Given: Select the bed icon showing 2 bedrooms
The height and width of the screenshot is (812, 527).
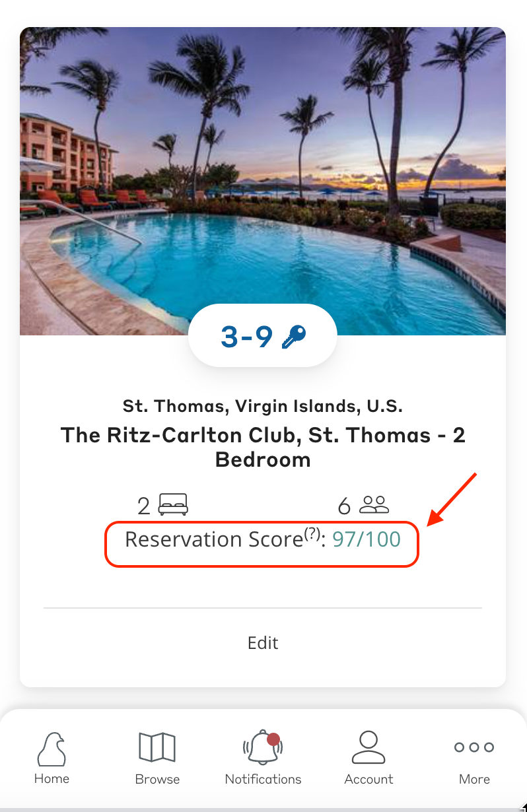Looking at the screenshot, I should (173, 505).
